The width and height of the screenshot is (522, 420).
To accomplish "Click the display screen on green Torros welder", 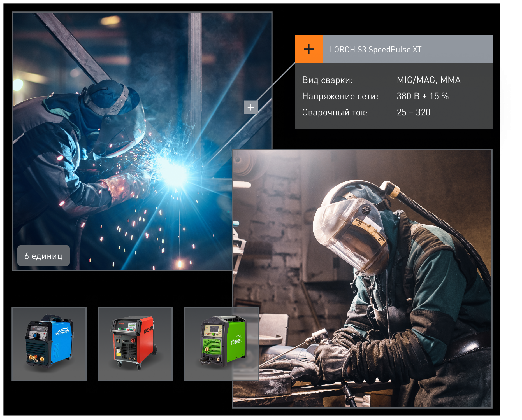I will (x=214, y=329).
